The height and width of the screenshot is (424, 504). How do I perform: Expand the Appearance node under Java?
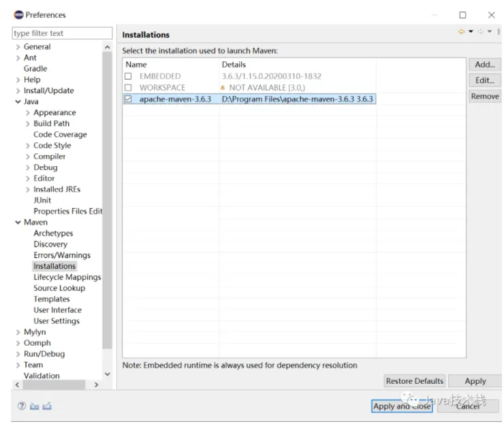(28, 113)
